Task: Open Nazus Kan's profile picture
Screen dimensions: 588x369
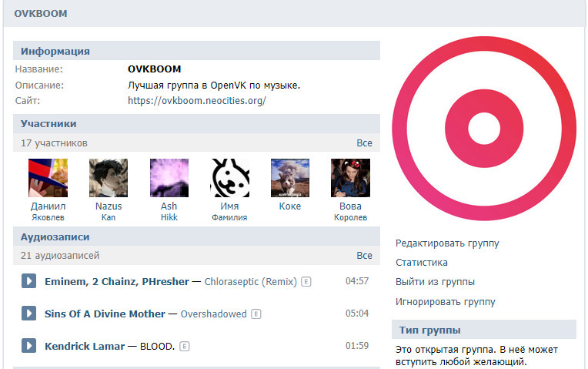Action: point(109,178)
